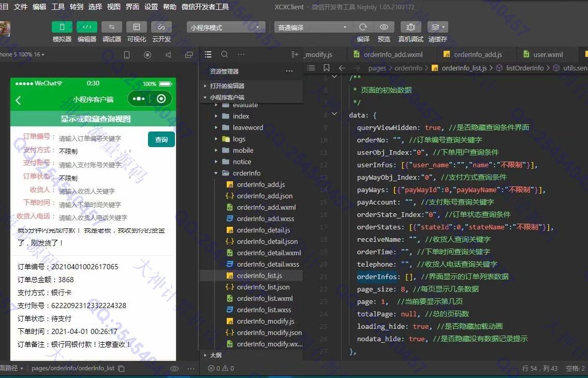Open the 工具 menu
The height and width of the screenshot is (378, 588).
58,7
